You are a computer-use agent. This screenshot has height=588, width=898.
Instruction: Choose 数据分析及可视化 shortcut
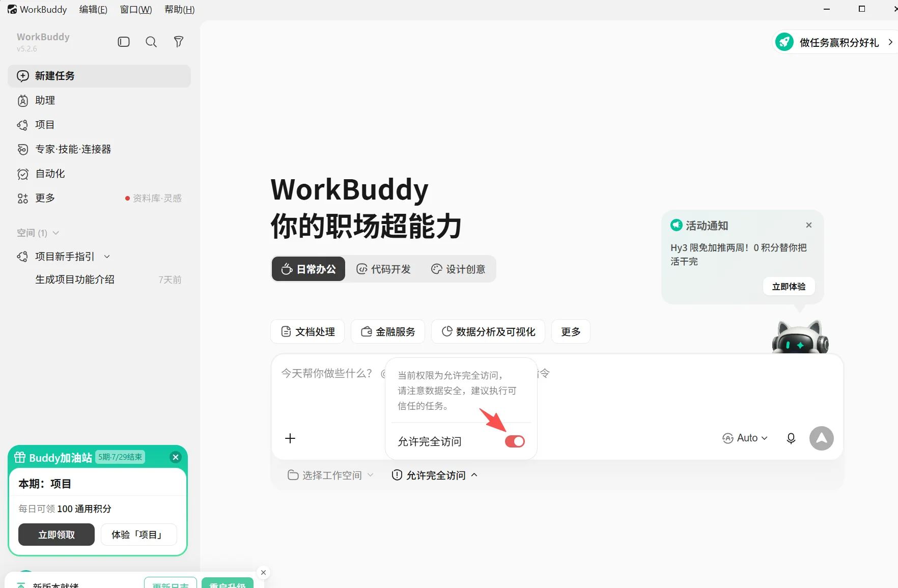488,332
